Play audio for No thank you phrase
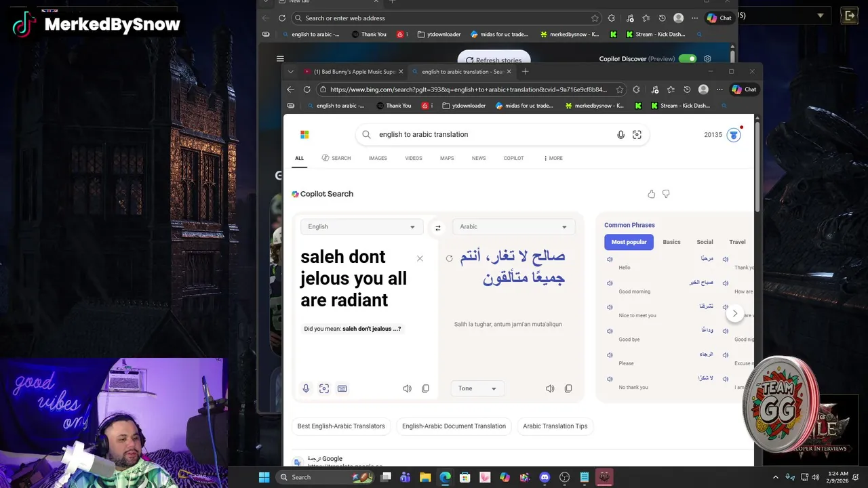 610,379
